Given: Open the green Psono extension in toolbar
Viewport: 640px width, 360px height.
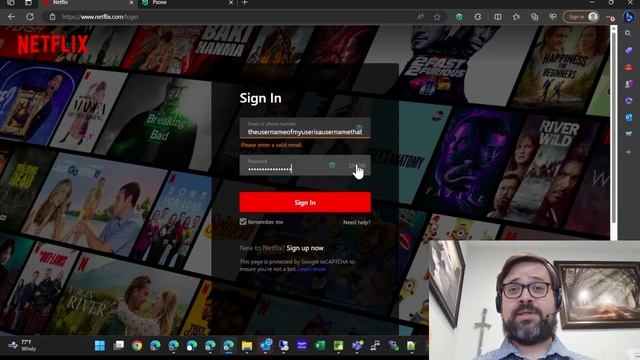Looking at the screenshot, I should [459, 17].
